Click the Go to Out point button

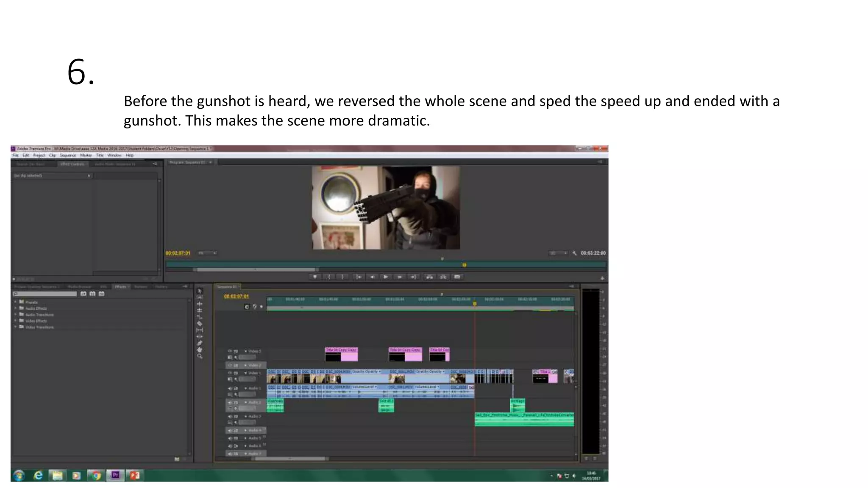click(x=413, y=277)
